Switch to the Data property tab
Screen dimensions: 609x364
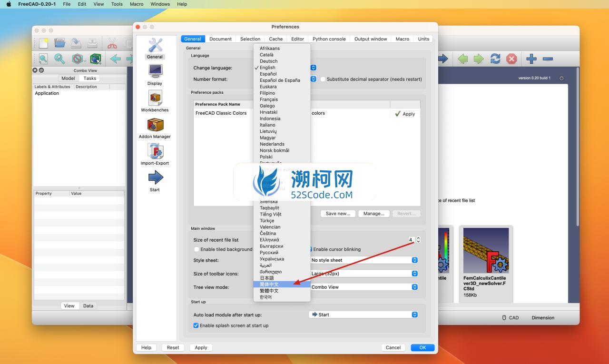coord(88,306)
